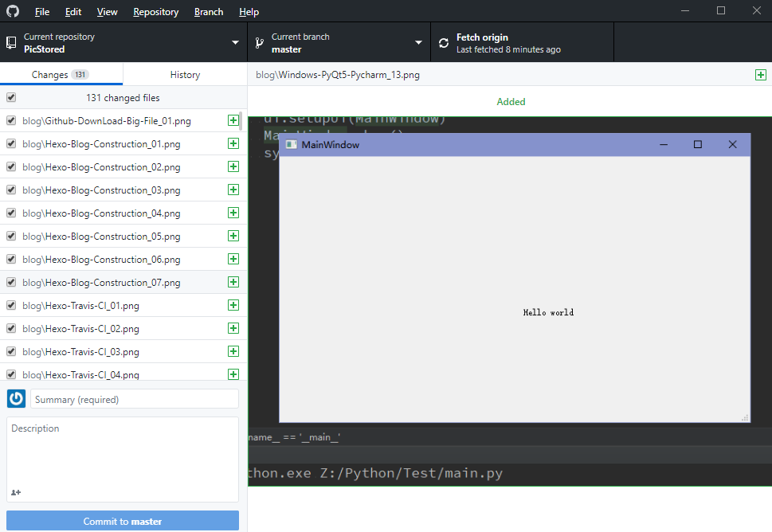Uncheck Hexo-Blog-Construction_07.png checkbox
The height and width of the screenshot is (532, 772).
point(11,283)
